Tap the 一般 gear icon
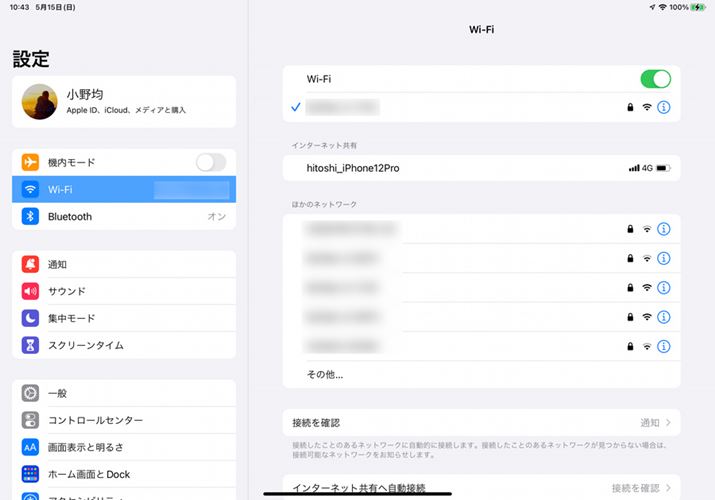Viewport: 715px width, 500px height. click(x=30, y=393)
